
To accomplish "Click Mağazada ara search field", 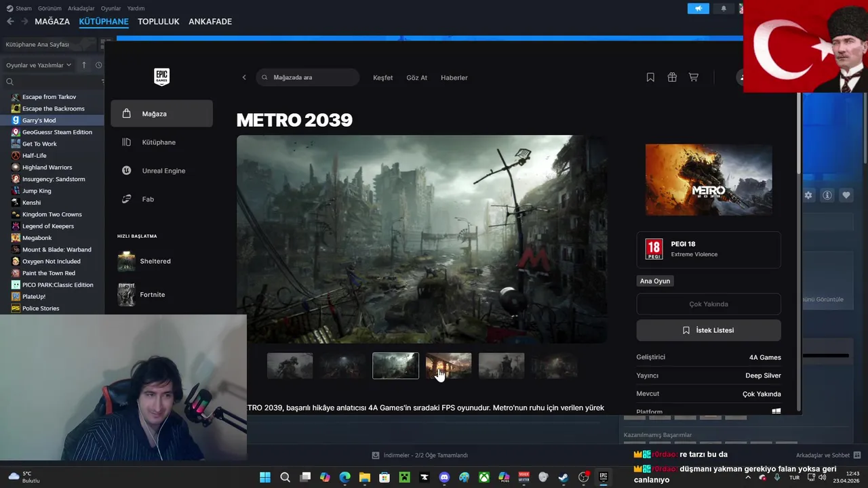I will pos(308,77).
